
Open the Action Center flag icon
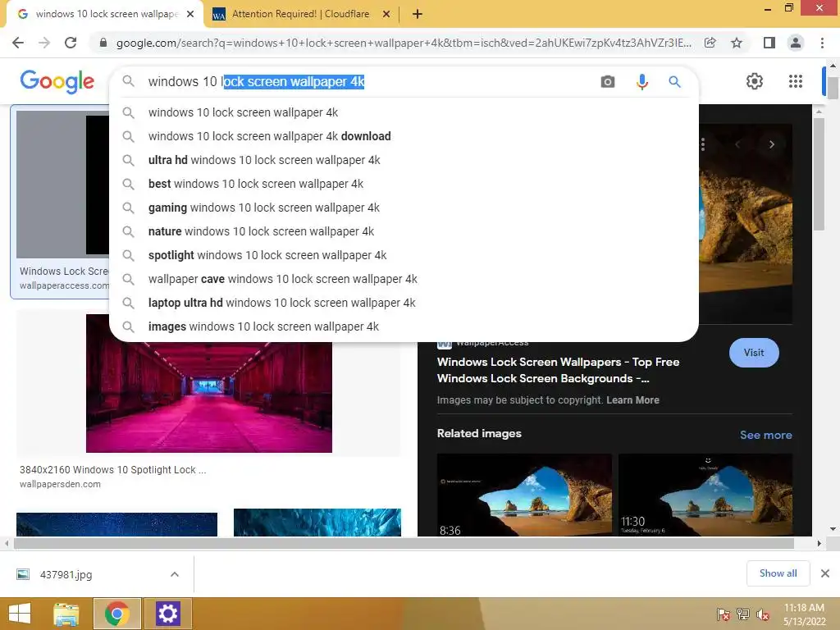[x=724, y=614]
